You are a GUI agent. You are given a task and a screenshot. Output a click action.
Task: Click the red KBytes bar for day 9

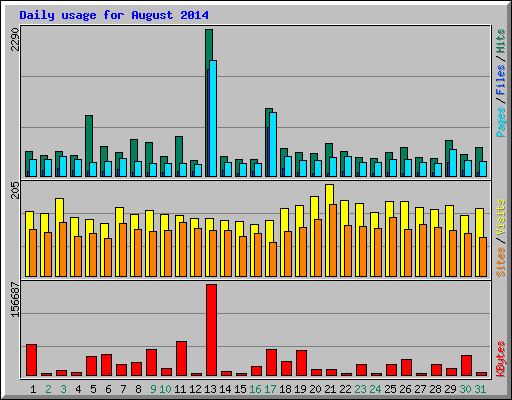click(151, 362)
